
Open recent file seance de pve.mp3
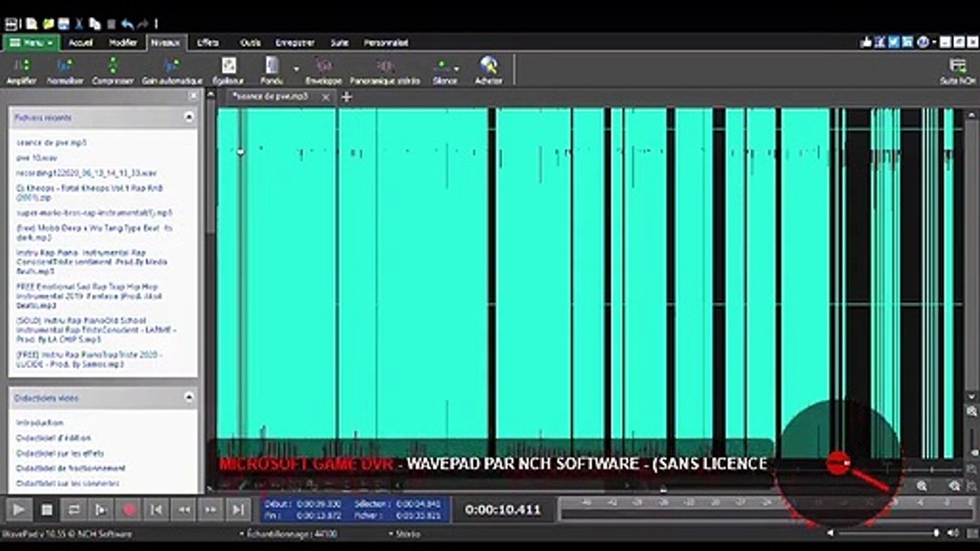pyautogui.click(x=51, y=142)
